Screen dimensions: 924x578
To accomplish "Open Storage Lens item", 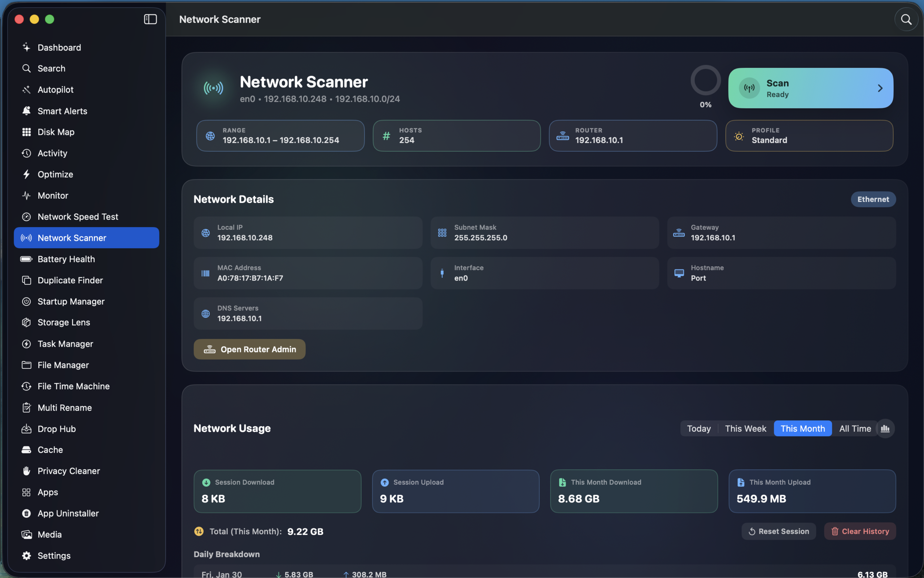I will click(x=86, y=322).
